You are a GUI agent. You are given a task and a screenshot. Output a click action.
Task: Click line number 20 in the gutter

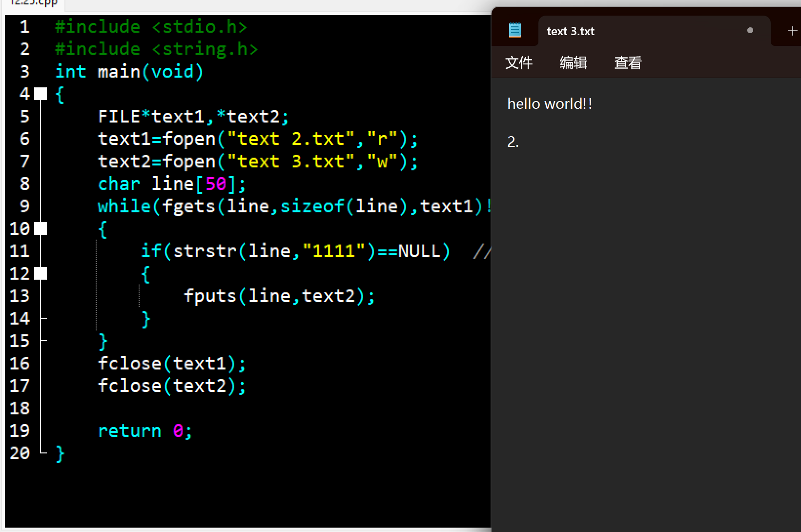(x=20, y=453)
